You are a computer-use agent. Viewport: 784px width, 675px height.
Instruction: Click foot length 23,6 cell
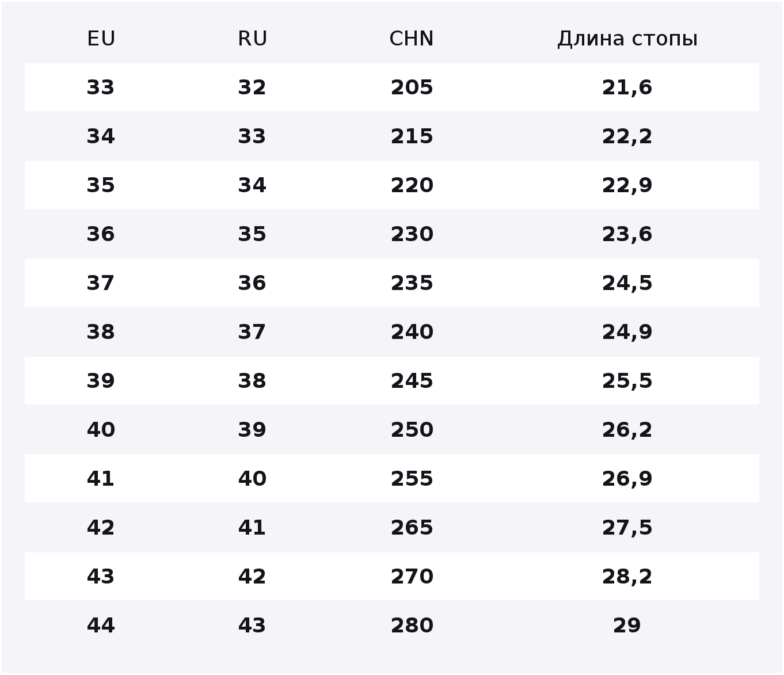click(627, 234)
